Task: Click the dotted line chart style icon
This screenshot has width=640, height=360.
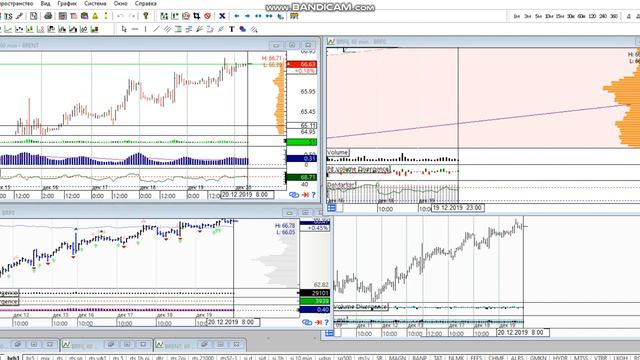Action: pos(19,29)
